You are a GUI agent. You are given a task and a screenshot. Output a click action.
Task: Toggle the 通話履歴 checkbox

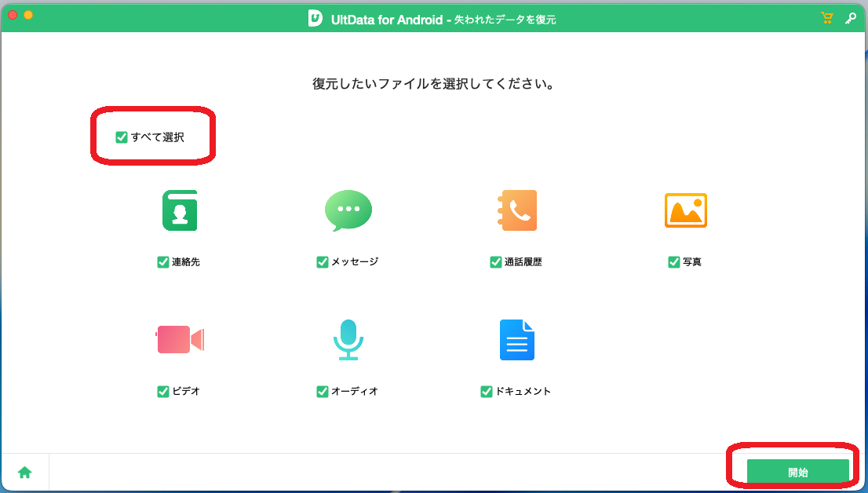[496, 262]
